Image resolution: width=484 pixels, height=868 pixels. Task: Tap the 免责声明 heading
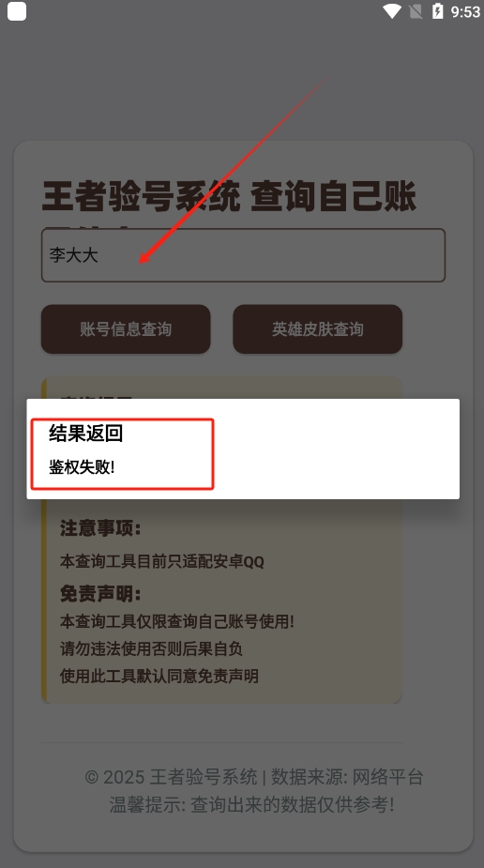tap(100, 593)
